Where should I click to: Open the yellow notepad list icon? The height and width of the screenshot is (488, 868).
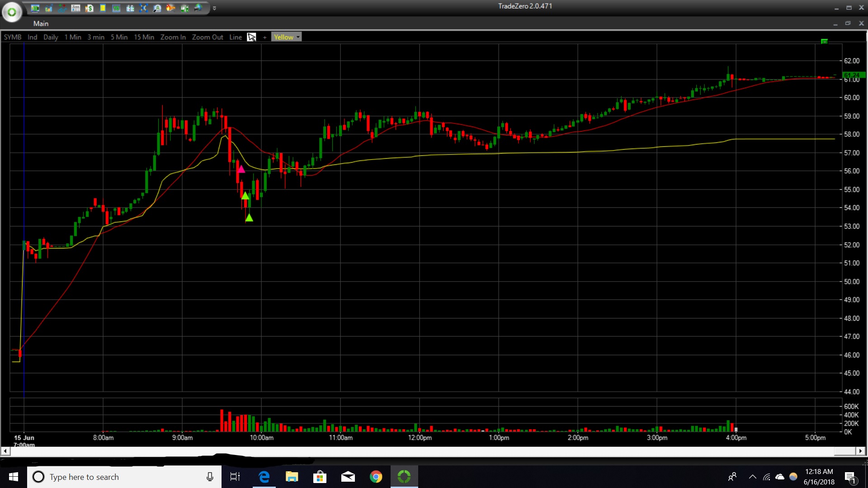click(x=103, y=8)
